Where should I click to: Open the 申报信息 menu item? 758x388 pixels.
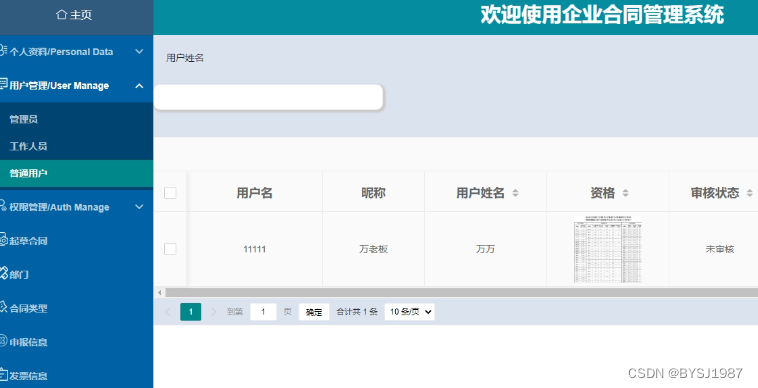click(x=76, y=342)
